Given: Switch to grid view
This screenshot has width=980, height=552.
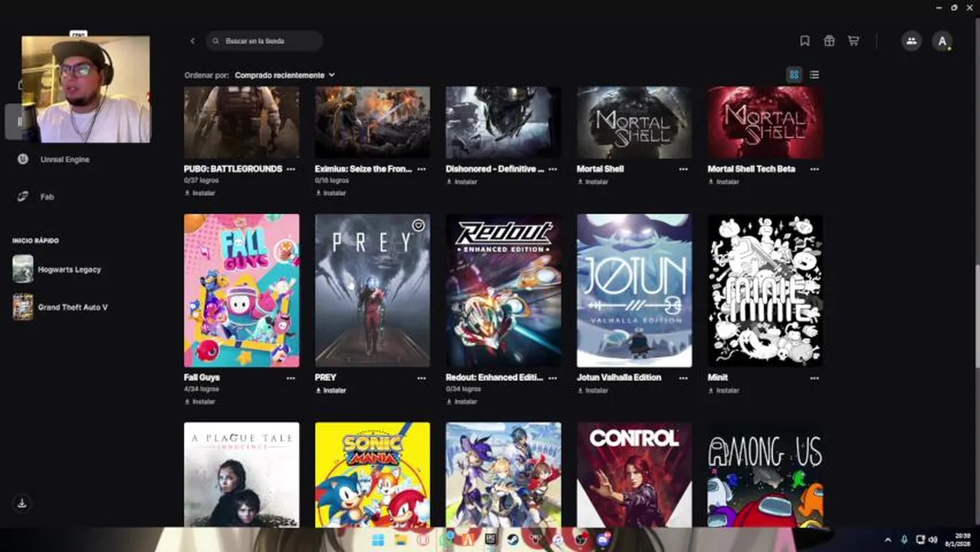Looking at the screenshot, I should [x=794, y=74].
